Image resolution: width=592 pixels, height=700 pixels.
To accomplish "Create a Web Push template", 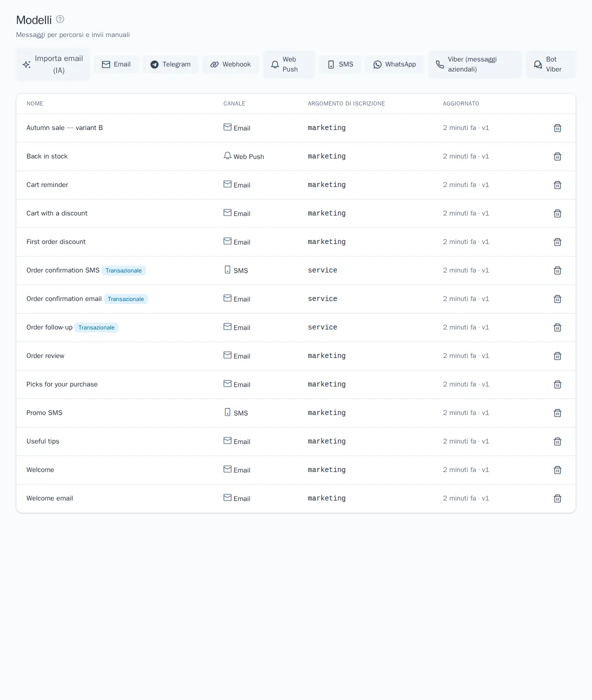I will [x=289, y=64].
